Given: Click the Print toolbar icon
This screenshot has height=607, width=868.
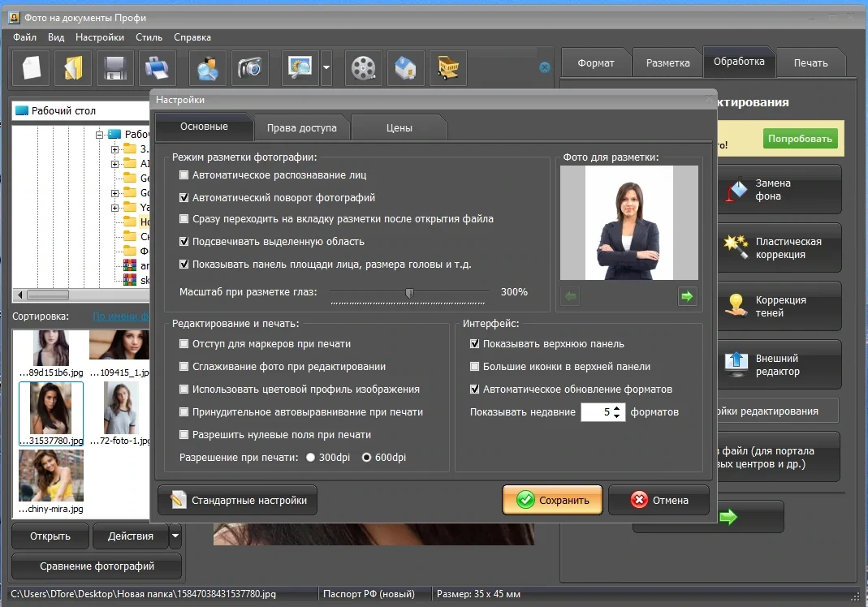Looking at the screenshot, I should [x=158, y=68].
